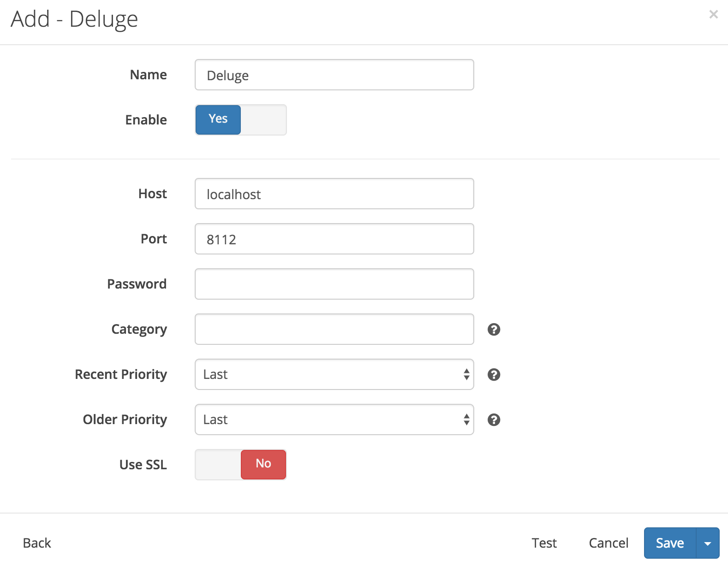This screenshot has width=728, height=567.
Task: Click the Older Priority help icon
Action: click(494, 419)
